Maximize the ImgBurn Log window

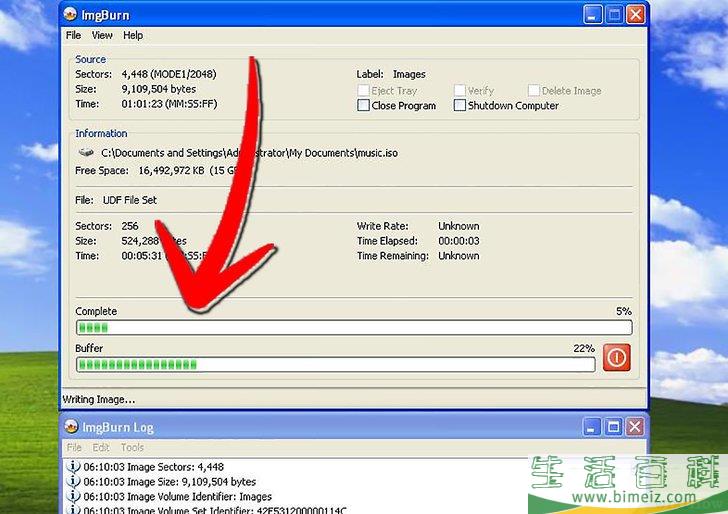(x=613, y=426)
